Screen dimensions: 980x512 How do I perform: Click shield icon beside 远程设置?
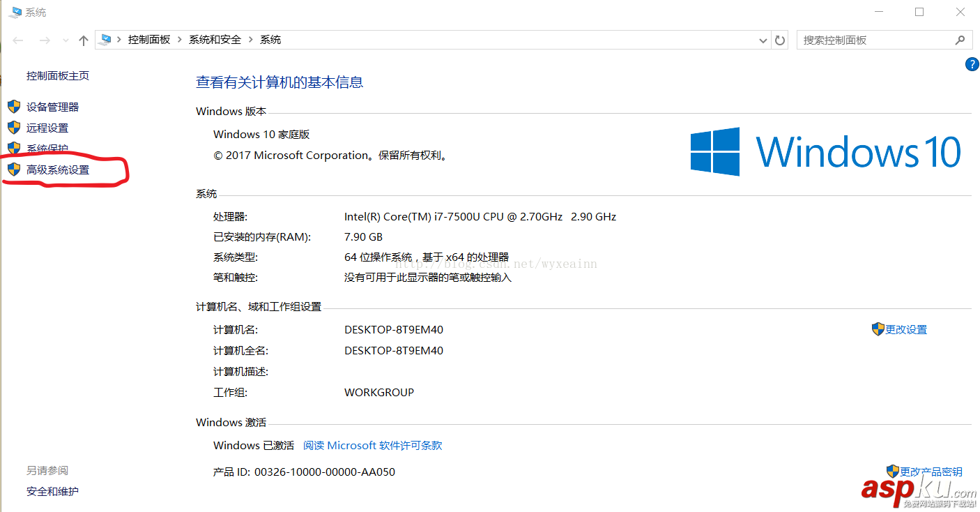pos(14,128)
